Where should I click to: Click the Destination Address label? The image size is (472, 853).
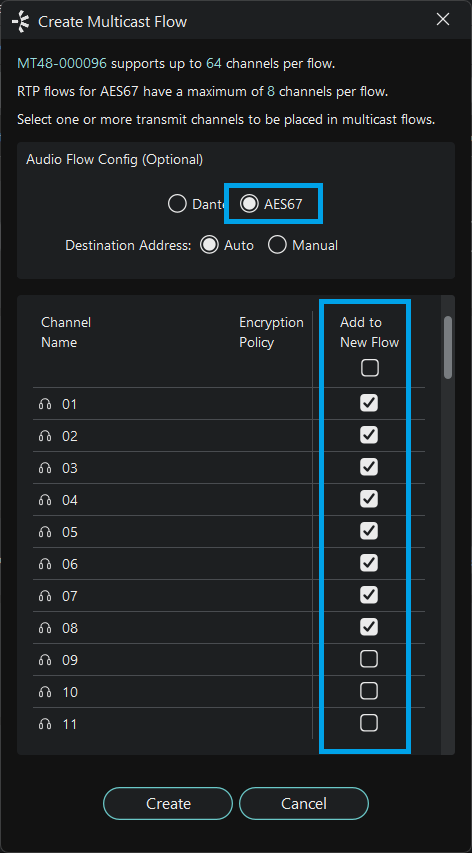point(128,245)
